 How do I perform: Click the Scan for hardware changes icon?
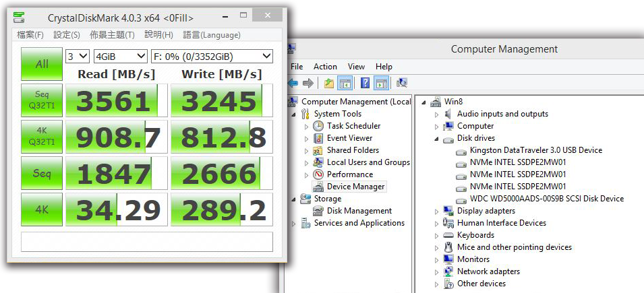(402, 83)
